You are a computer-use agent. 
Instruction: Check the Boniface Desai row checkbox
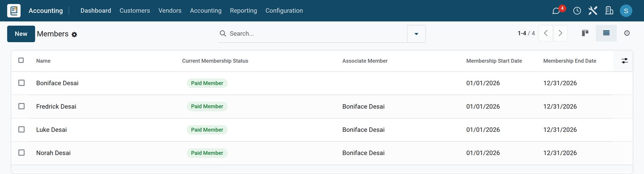(x=21, y=83)
